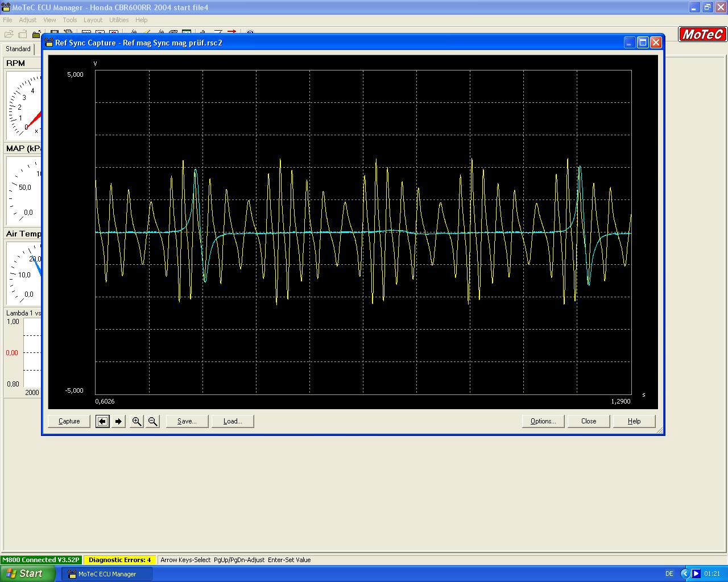This screenshot has width=728, height=582.
Task: Open the View menu
Action: point(49,20)
